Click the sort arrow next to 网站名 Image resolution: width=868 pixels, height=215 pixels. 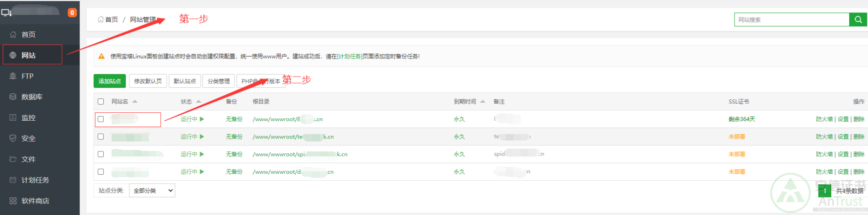[135, 101]
